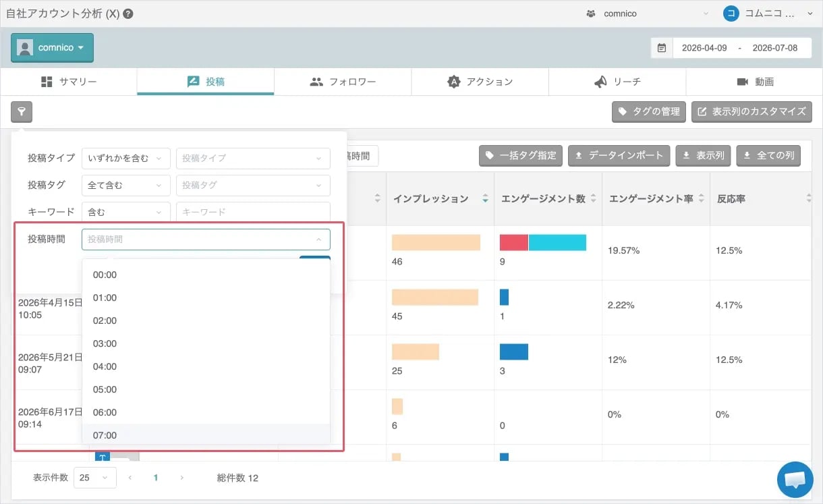Open いずれかを含む condition dropdown
This screenshot has width=823, height=504.
125,158
